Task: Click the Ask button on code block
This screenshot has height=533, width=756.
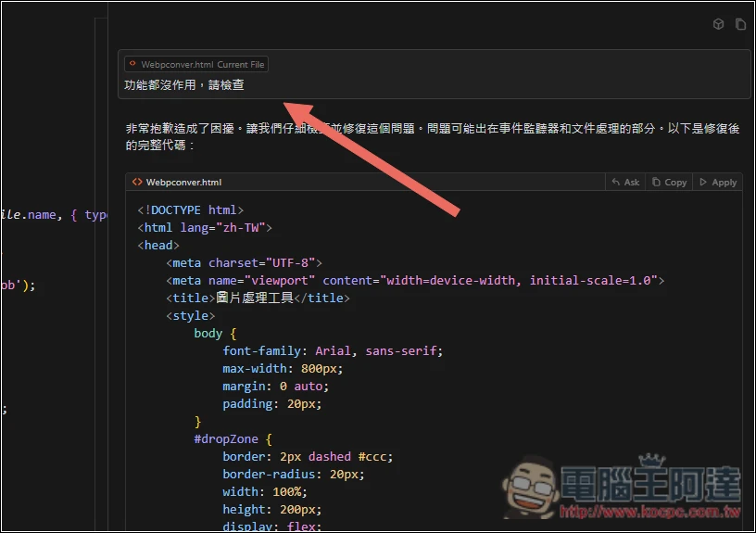Action: point(625,183)
